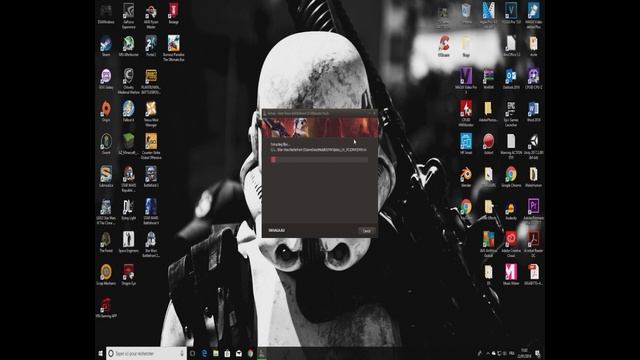The image size is (640, 360).
Task: Select the CCleaner desktop icon
Action: click(444, 46)
